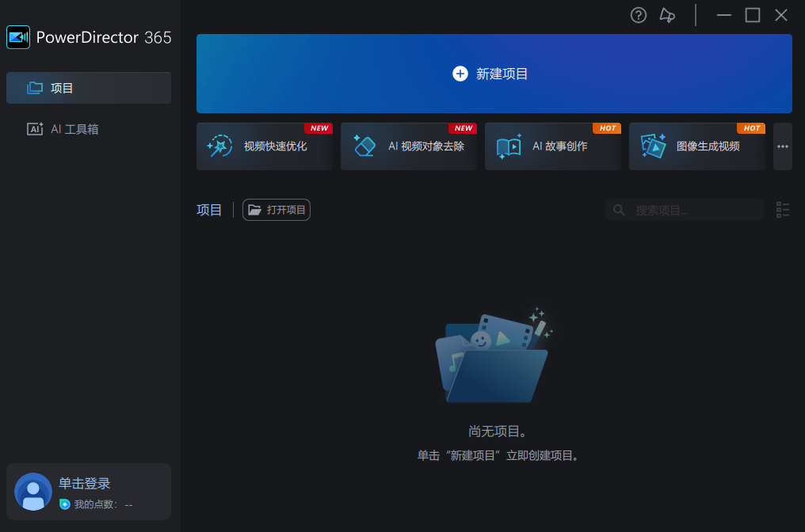The image size is (805, 532).
Task: Click the eraser icon on AI 视频对象去除
Action: click(364, 146)
